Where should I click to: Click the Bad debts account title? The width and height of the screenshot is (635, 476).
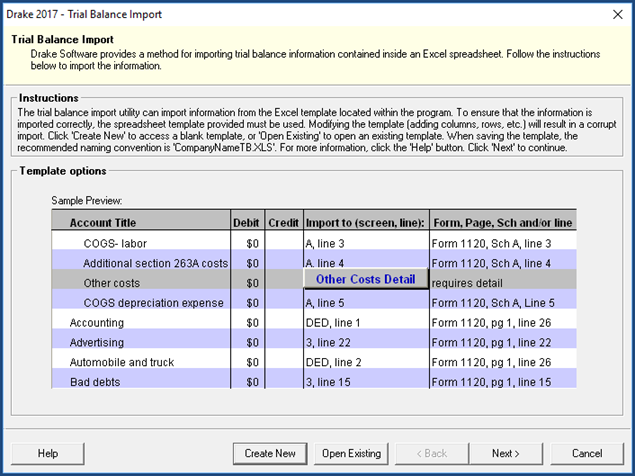click(95, 382)
